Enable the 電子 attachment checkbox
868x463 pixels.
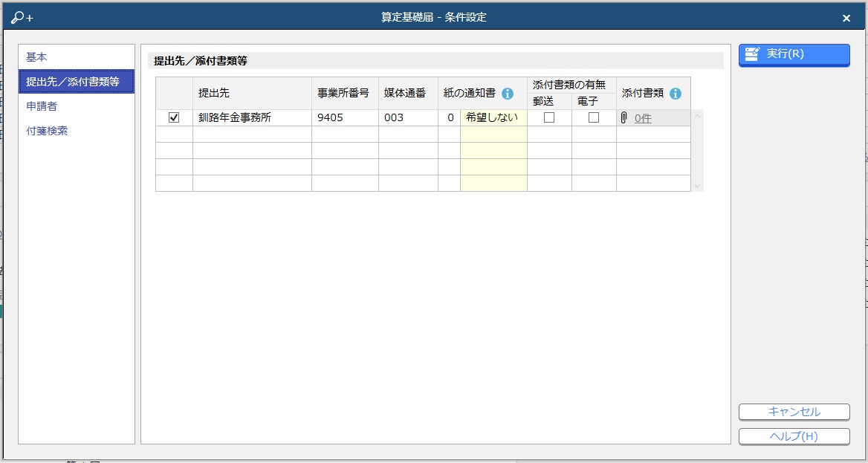tap(594, 117)
